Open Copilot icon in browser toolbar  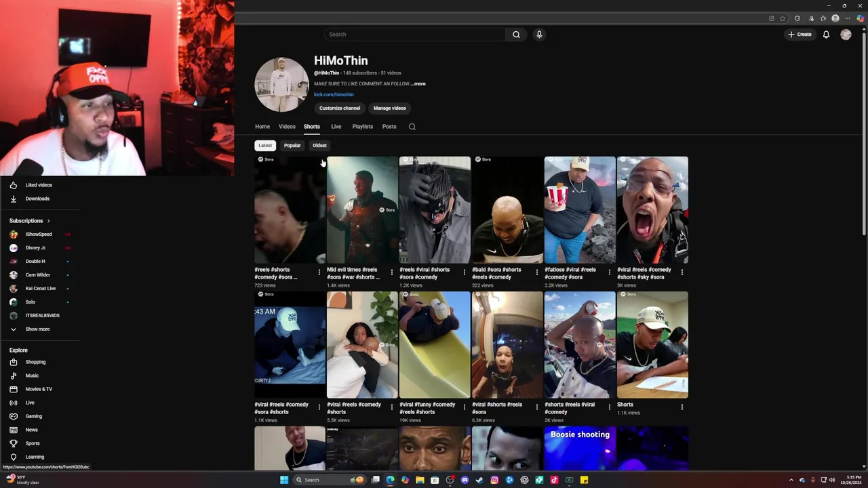(860, 18)
